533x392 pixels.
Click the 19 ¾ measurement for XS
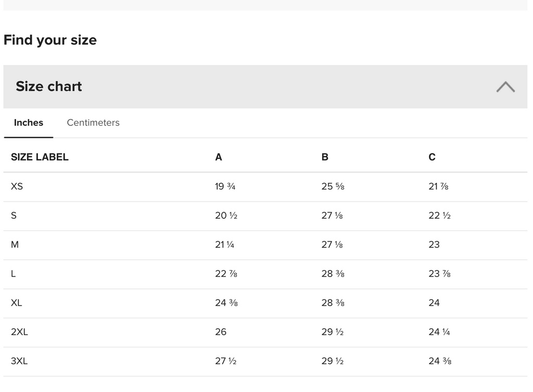click(x=225, y=186)
